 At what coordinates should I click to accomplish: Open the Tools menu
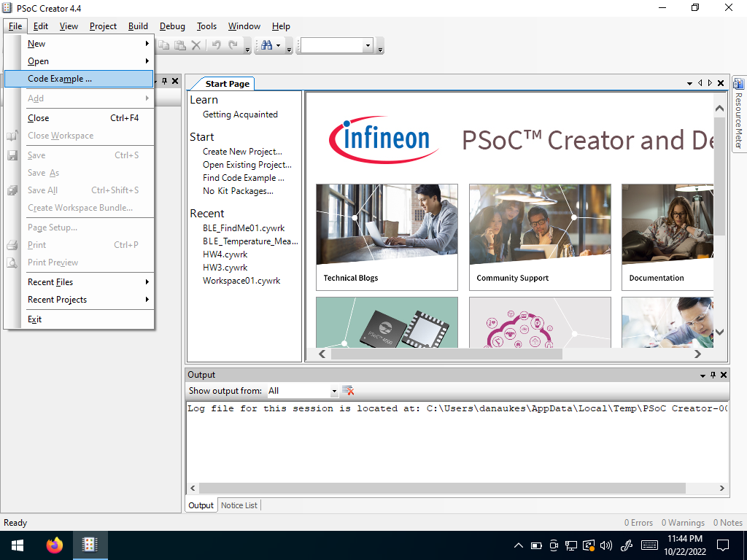pyautogui.click(x=206, y=26)
